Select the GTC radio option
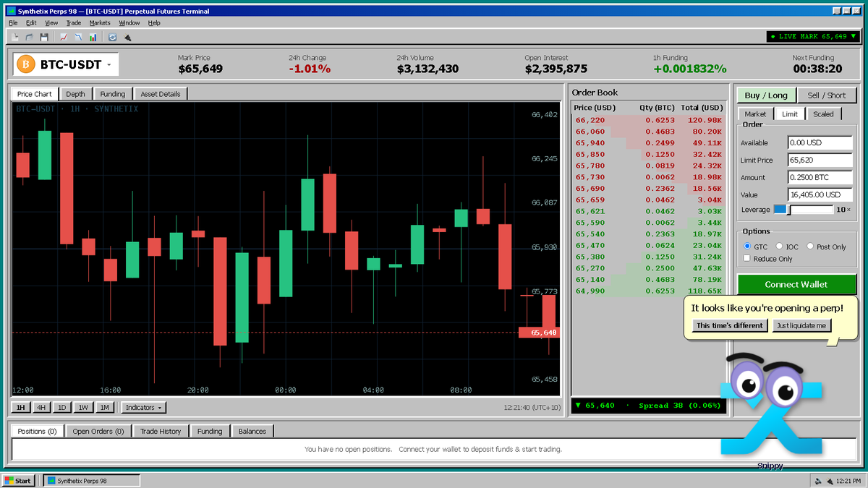This screenshot has height=488, width=868. pyautogui.click(x=747, y=247)
